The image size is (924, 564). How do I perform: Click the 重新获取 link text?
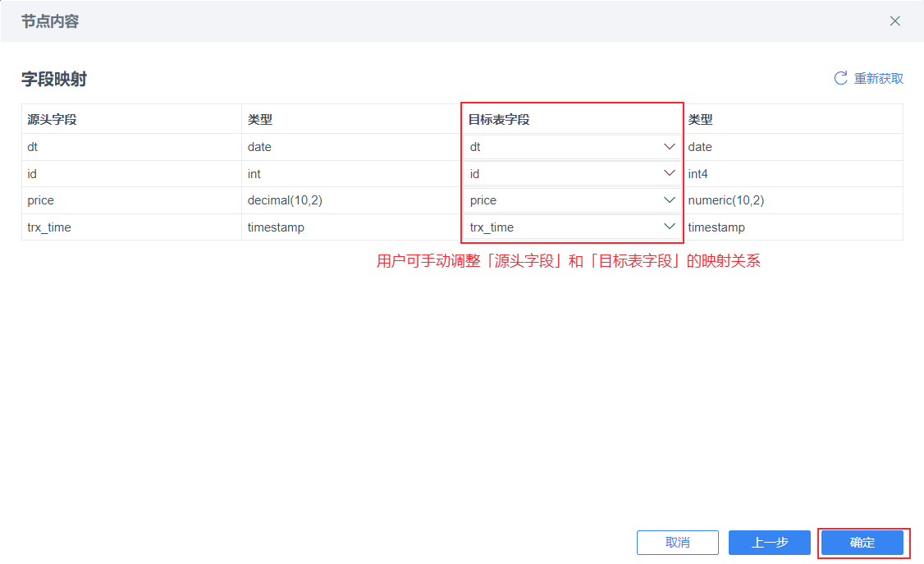tap(879, 78)
